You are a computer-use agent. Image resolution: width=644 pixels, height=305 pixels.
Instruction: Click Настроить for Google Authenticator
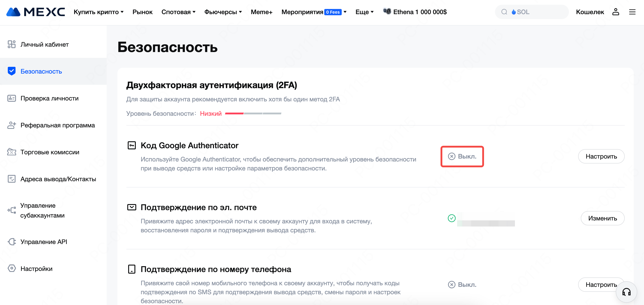click(x=601, y=156)
